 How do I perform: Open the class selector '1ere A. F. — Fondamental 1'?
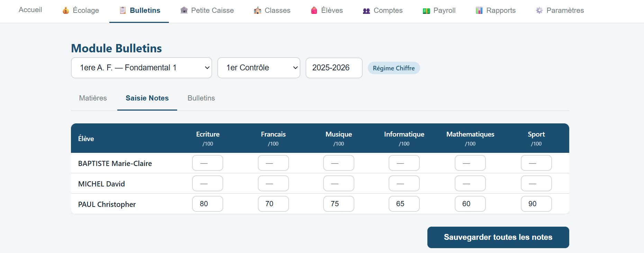[142, 68]
